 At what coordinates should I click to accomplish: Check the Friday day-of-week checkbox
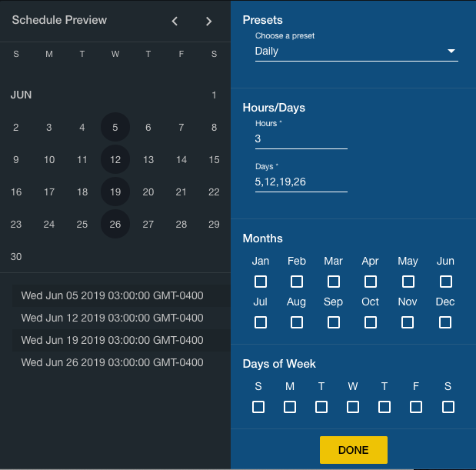click(416, 407)
